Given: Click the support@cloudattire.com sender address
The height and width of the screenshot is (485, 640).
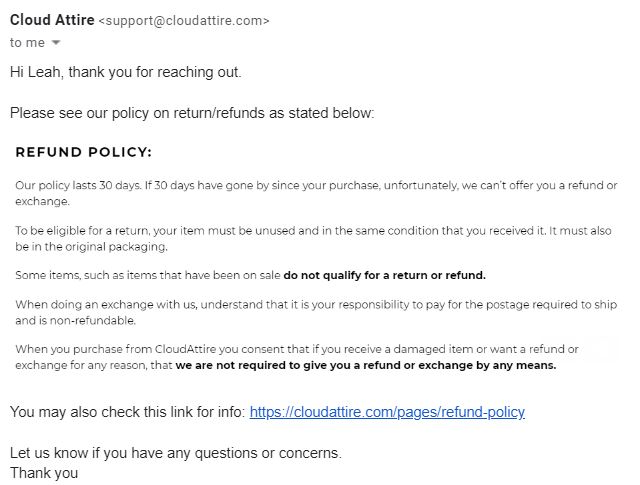Looking at the screenshot, I should point(183,20).
